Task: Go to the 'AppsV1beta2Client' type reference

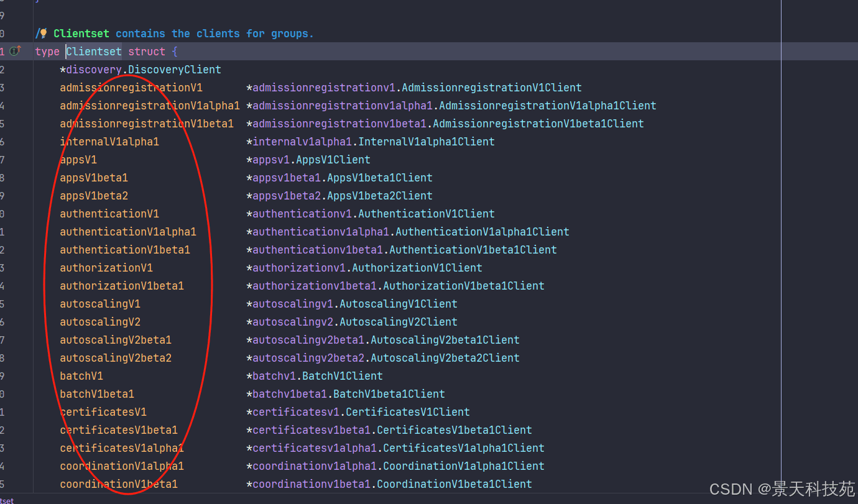Action: (x=380, y=196)
